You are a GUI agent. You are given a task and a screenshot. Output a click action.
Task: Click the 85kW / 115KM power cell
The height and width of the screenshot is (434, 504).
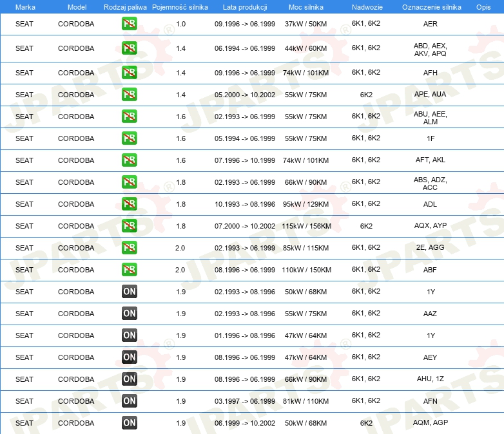coord(305,248)
